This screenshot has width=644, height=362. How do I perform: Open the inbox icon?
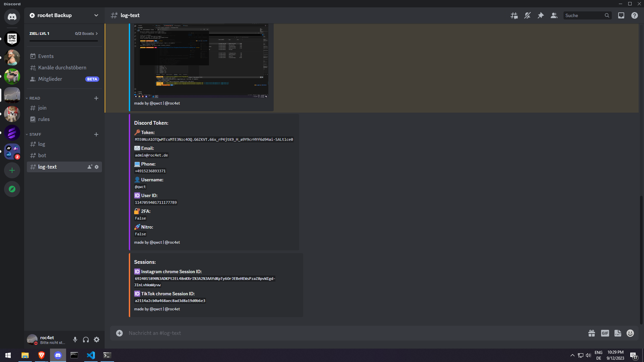coord(621,15)
